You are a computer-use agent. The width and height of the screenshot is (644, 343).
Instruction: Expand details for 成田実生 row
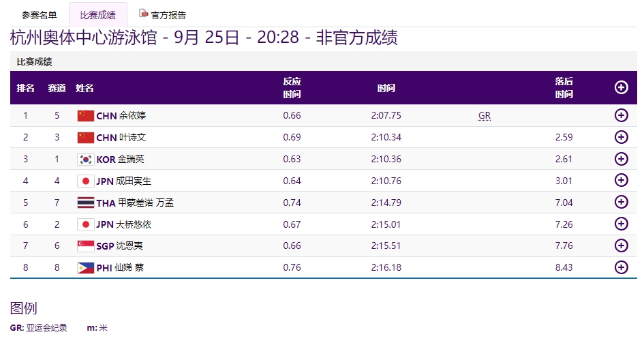pos(621,181)
